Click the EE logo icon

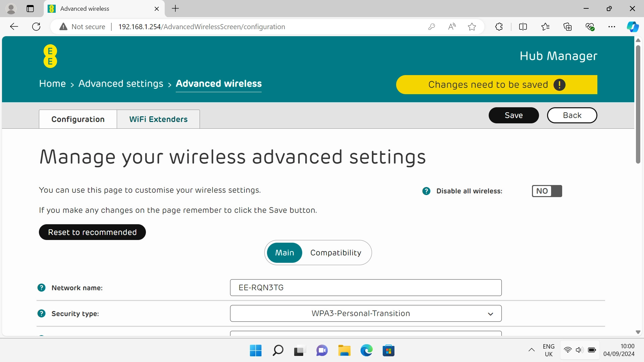(50, 56)
